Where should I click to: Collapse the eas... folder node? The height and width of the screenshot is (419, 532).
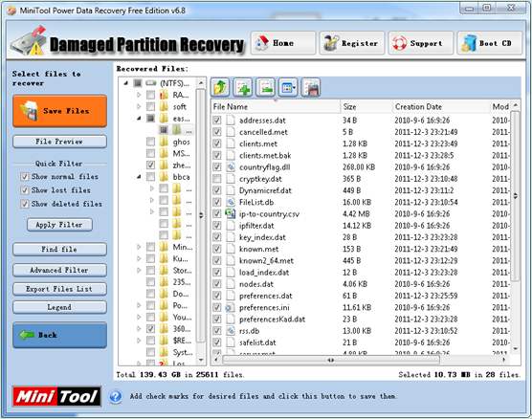click(139, 119)
